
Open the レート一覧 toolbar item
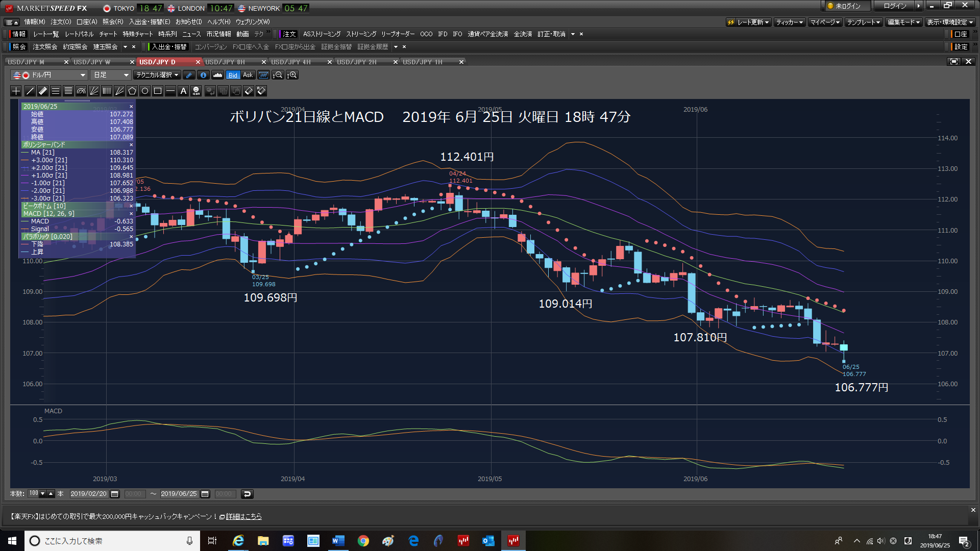coord(46,34)
